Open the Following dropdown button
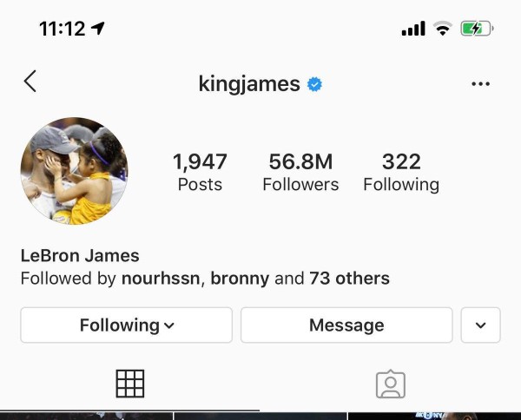Image resolution: width=521 pixels, height=420 pixels. click(127, 325)
